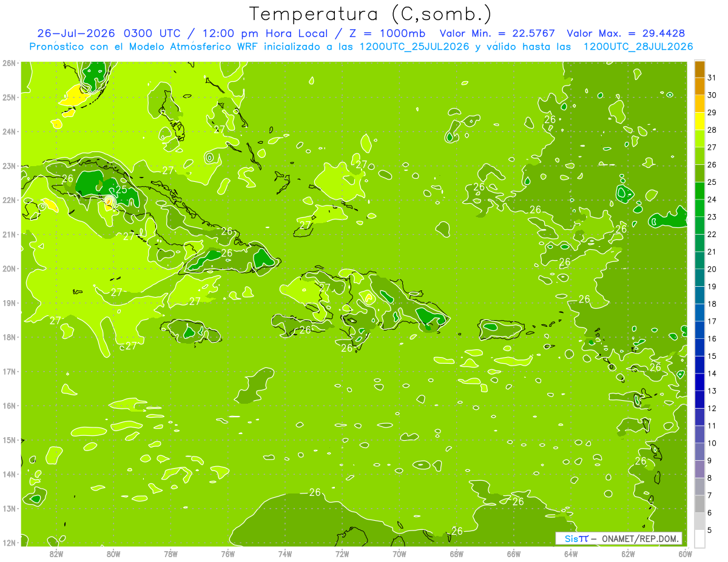Click the green legend cell between 25 and 26
Image resolution: width=728 pixels, height=562 pixels.
pyautogui.click(x=699, y=173)
